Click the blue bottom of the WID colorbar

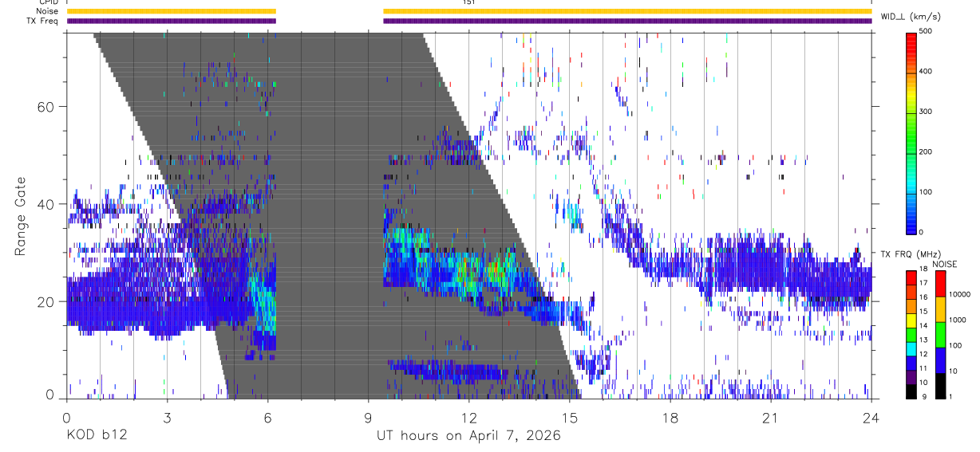(x=911, y=223)
